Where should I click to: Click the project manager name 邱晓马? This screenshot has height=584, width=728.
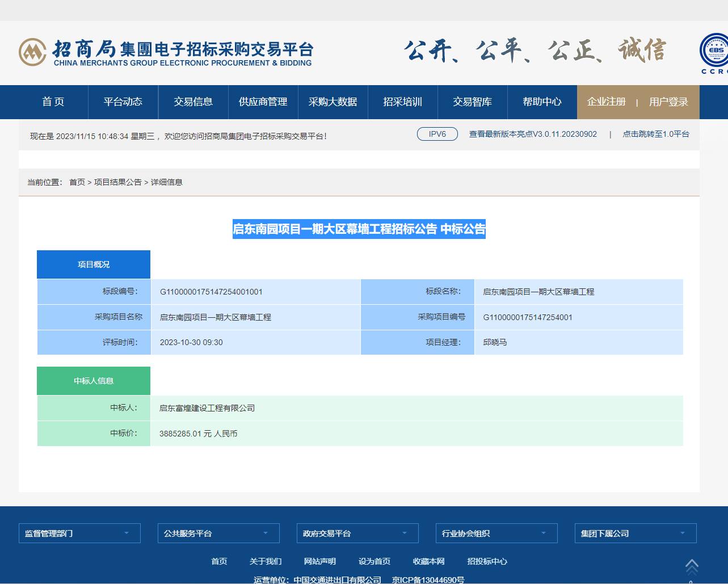pos(495,342)
